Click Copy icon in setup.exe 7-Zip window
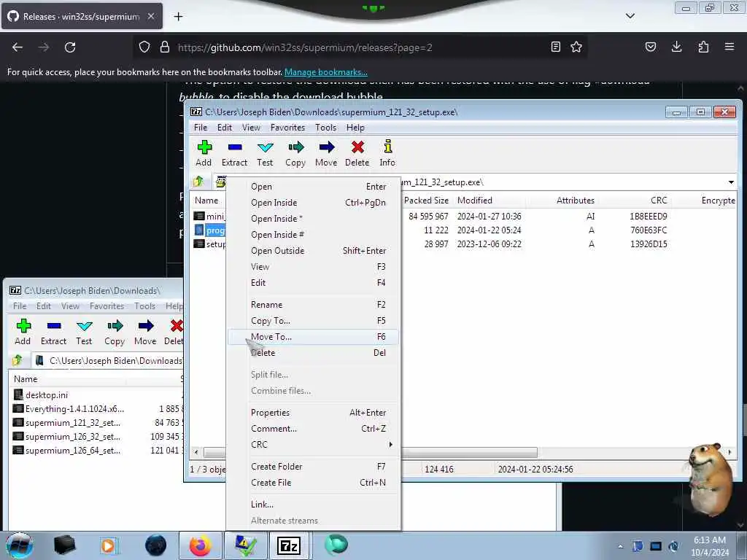The height and width of the screenshot is (560, 747). [295, 147]
